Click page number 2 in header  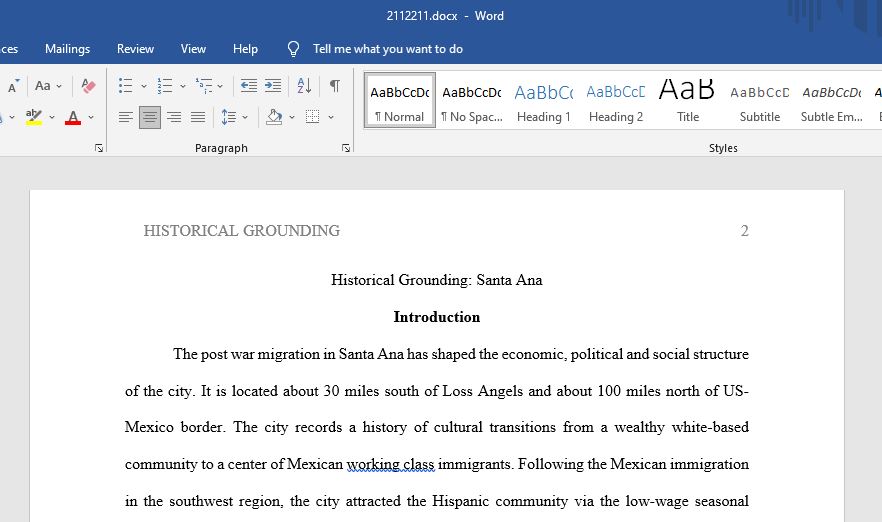pyautogui.click(x=744, y=231)
